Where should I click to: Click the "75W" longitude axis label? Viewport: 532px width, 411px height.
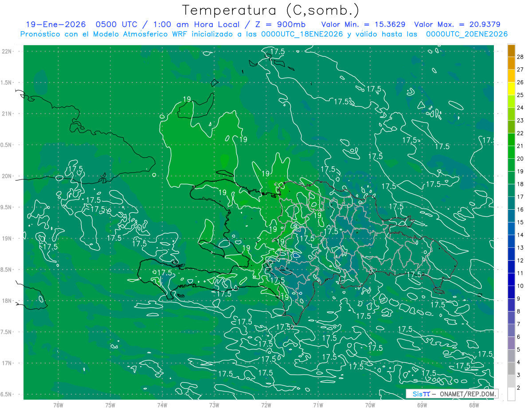[110, 405]
